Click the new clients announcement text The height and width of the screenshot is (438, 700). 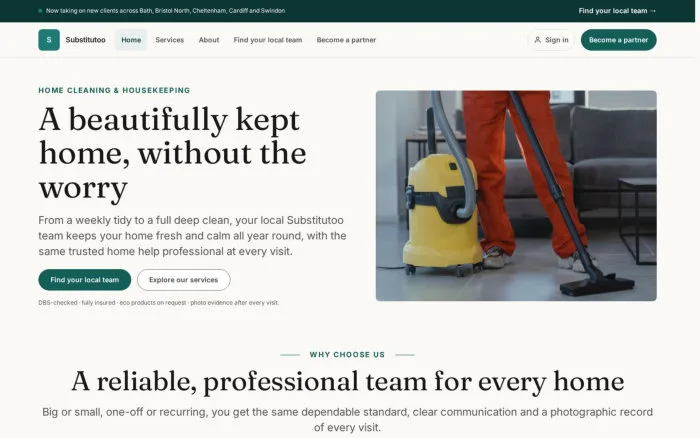(x=166, y=11)
